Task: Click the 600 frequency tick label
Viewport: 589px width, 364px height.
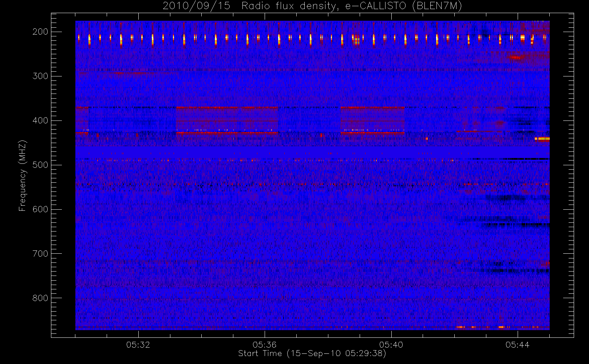Action: point(40,209)
